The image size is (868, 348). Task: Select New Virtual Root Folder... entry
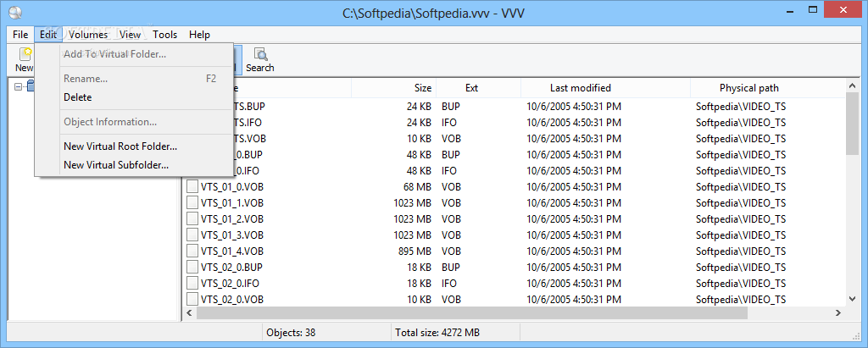(134, 146)
